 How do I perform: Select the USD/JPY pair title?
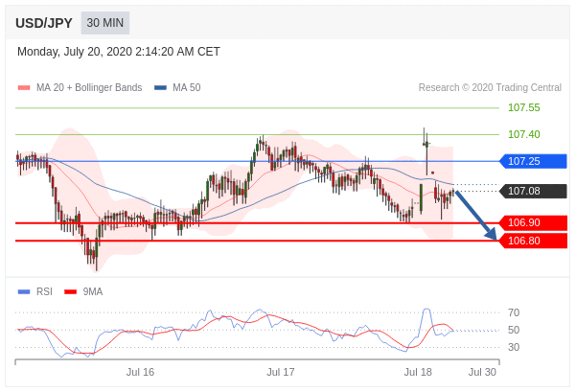tap(44, 23)
